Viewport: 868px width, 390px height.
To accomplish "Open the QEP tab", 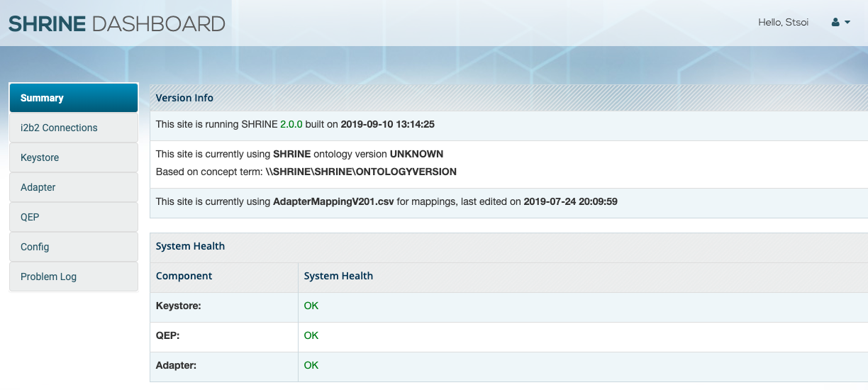I will point(74,217).
